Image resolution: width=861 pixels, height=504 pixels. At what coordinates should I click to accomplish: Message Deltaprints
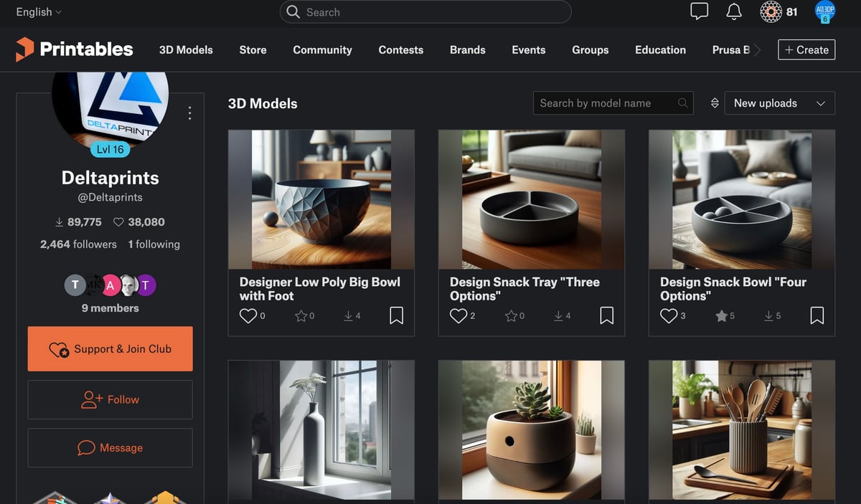pyautogui.click(x=110, y=448)
